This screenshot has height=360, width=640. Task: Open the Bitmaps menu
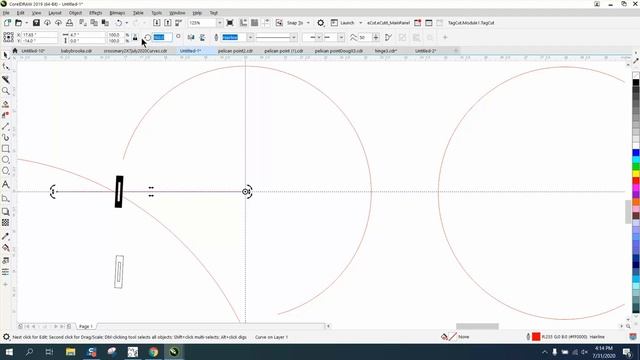(x=117, y=13)
